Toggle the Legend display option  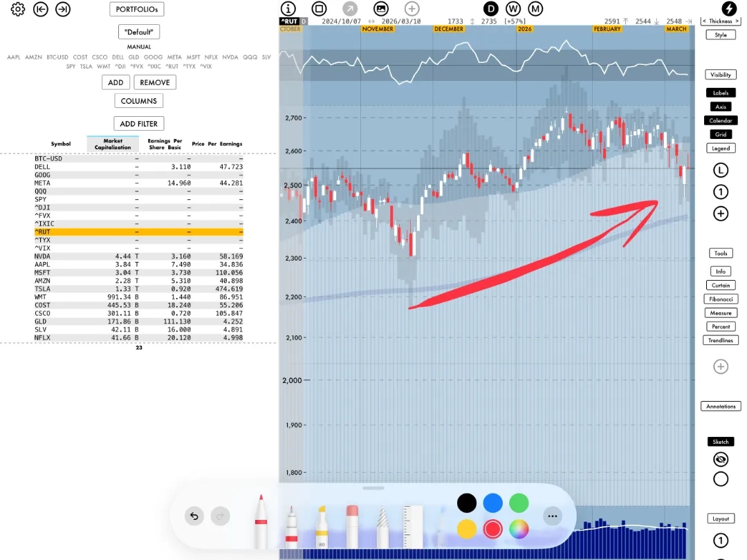[x=721, y=148]
